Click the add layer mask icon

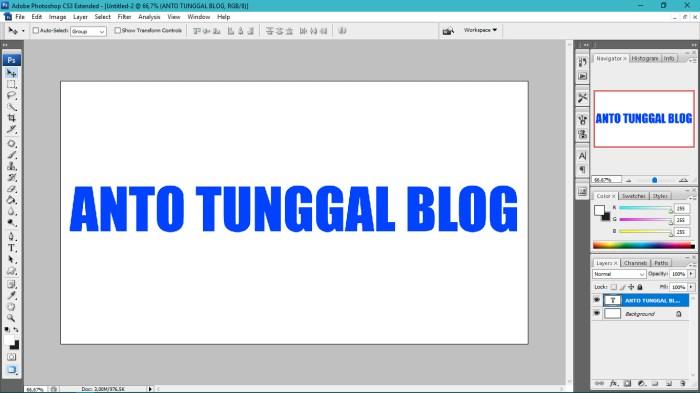point(627,383)
